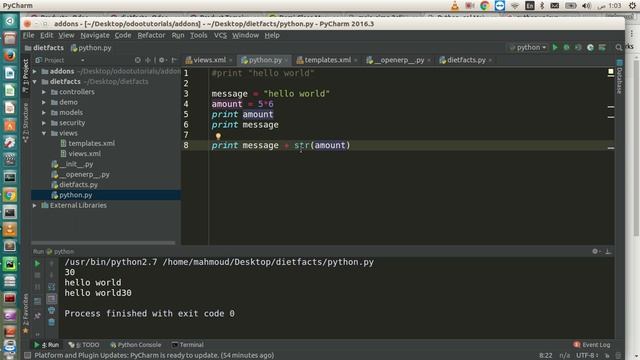Open the Terminal tool window
This screenshot has height=360, width=640.
(188, 345)
